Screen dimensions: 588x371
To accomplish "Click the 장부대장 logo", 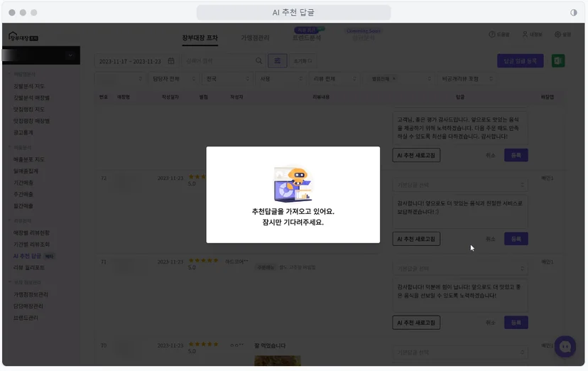I will tap(23, 37).
